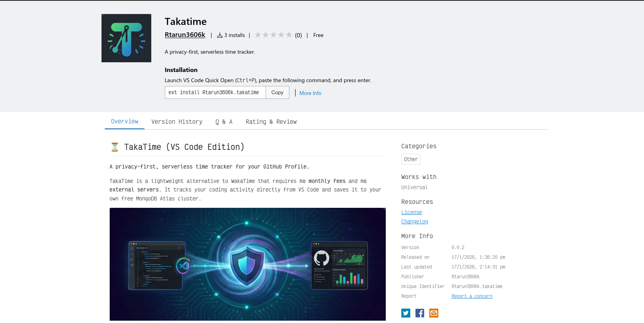Open the More Info link
The width and height of the screenshot is (644, 323).
pos(310,93)
